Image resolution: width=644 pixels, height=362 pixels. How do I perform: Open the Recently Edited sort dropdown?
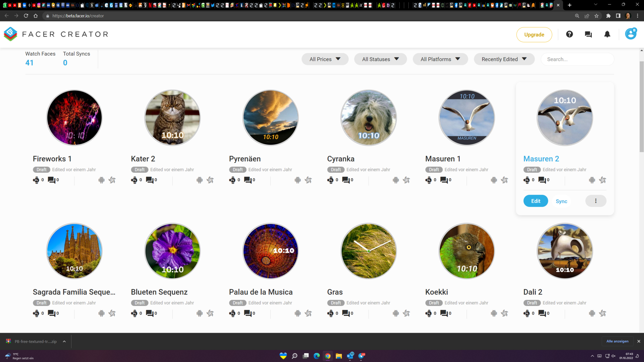coord(504,59)
